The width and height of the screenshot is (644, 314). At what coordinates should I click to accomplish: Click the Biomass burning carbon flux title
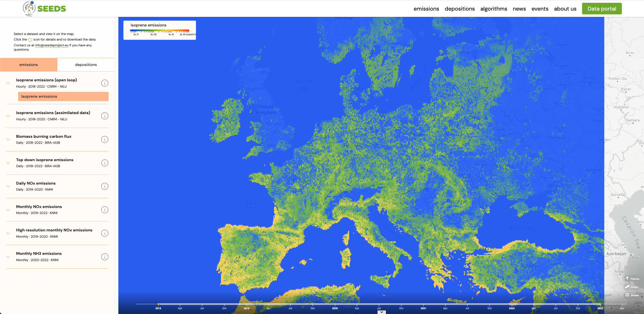[44, 136]
